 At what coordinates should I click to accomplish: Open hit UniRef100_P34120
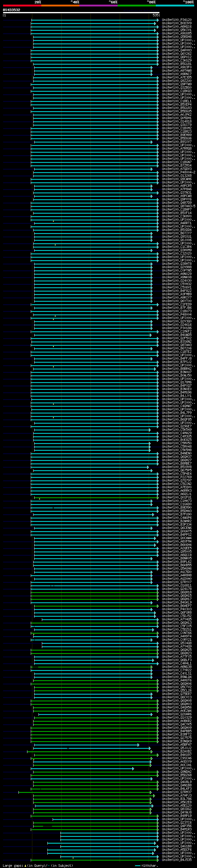tap(176, 20)
